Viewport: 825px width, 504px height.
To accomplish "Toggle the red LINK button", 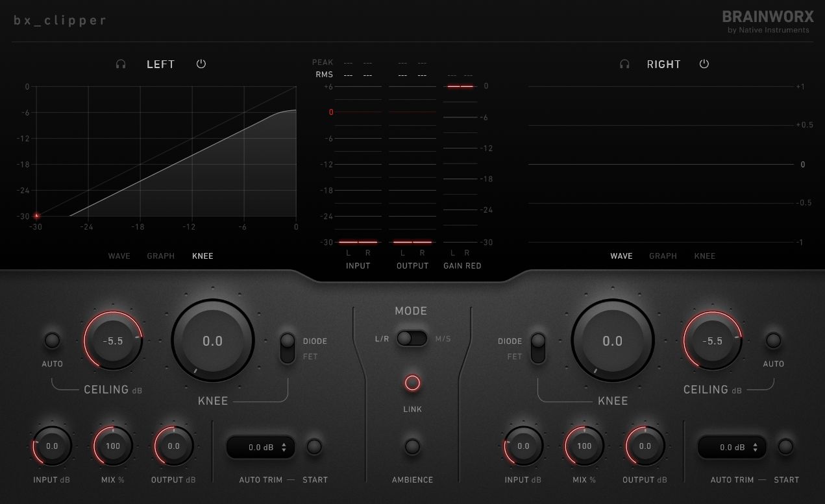I will (x=412, y=383).
